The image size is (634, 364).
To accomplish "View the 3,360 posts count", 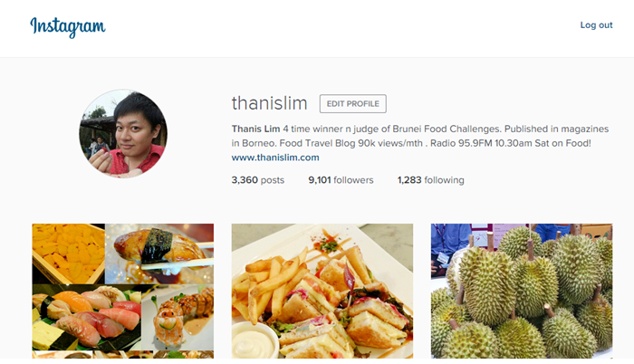I will point(257,180).
